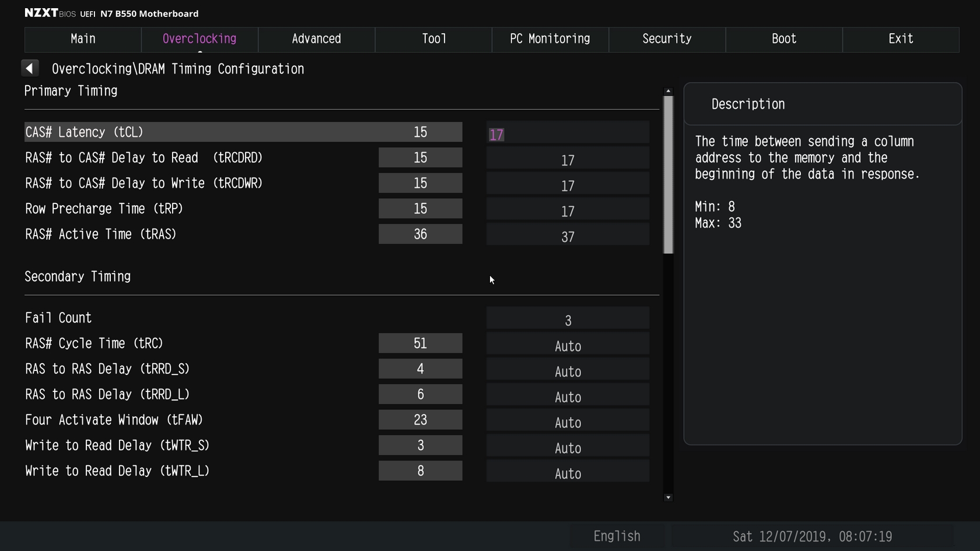Change language via English button
Screen dimensions: 980x551
coord(617,536)
